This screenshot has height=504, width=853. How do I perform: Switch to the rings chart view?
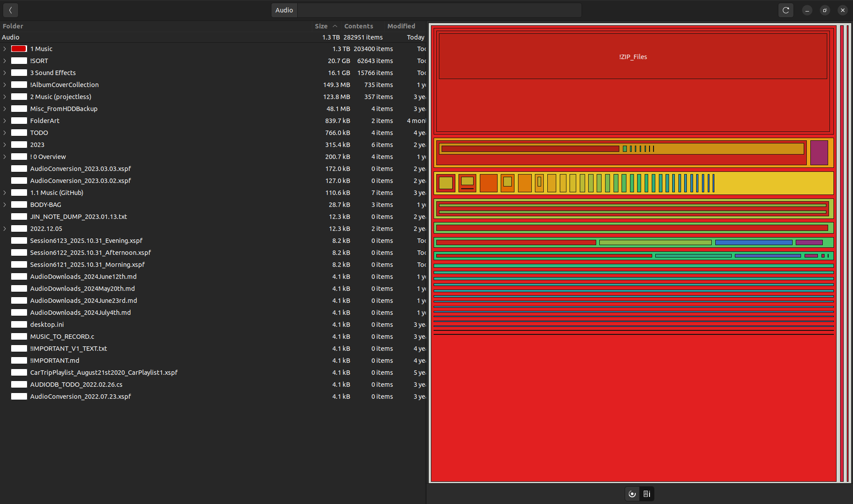pos(632,494)
